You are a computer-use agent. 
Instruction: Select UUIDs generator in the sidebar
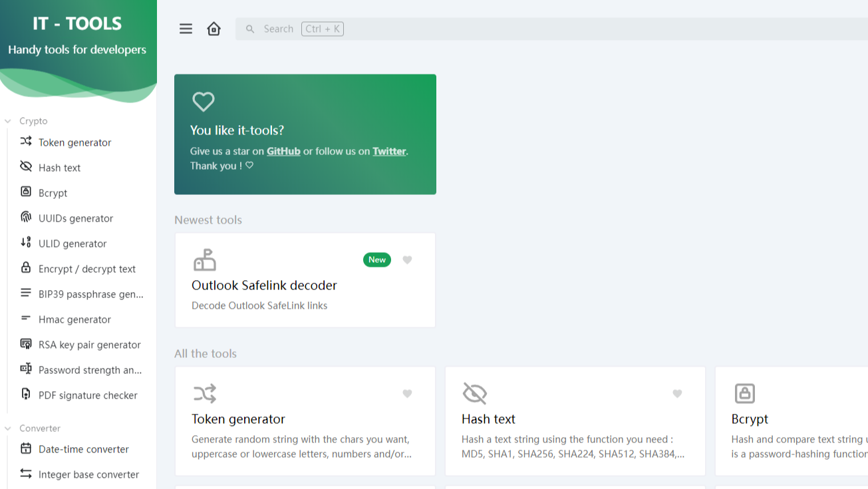76,218
